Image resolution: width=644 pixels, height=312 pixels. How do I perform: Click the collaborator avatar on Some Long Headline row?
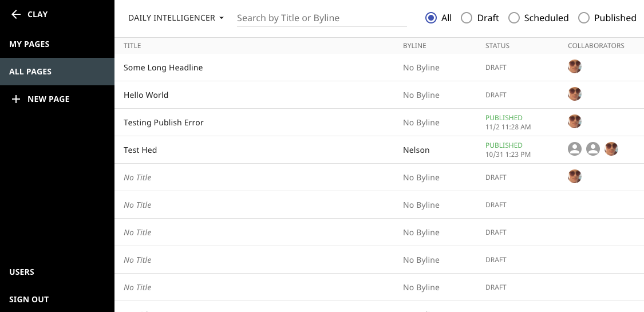(x=574, y=66)
